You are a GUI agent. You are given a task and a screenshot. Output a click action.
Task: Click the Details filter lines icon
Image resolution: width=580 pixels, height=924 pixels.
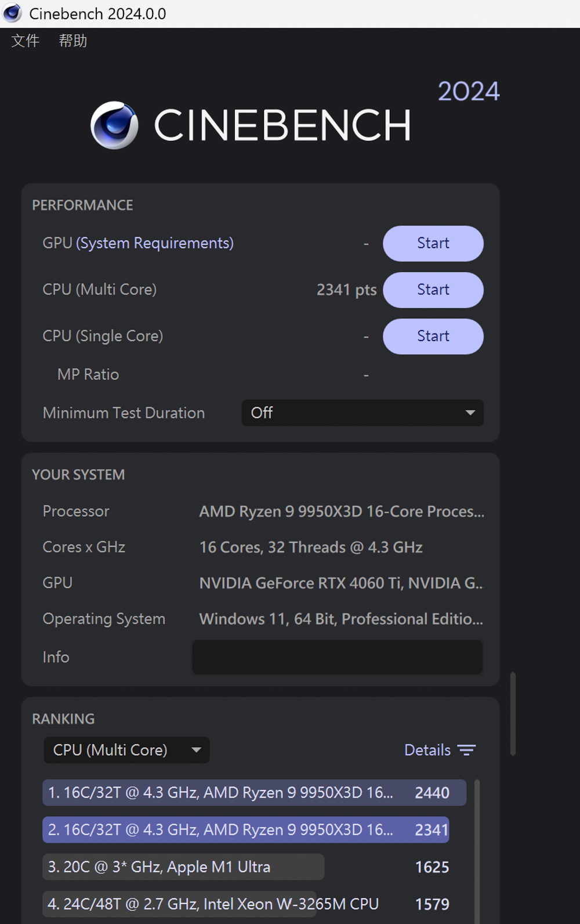466,750
